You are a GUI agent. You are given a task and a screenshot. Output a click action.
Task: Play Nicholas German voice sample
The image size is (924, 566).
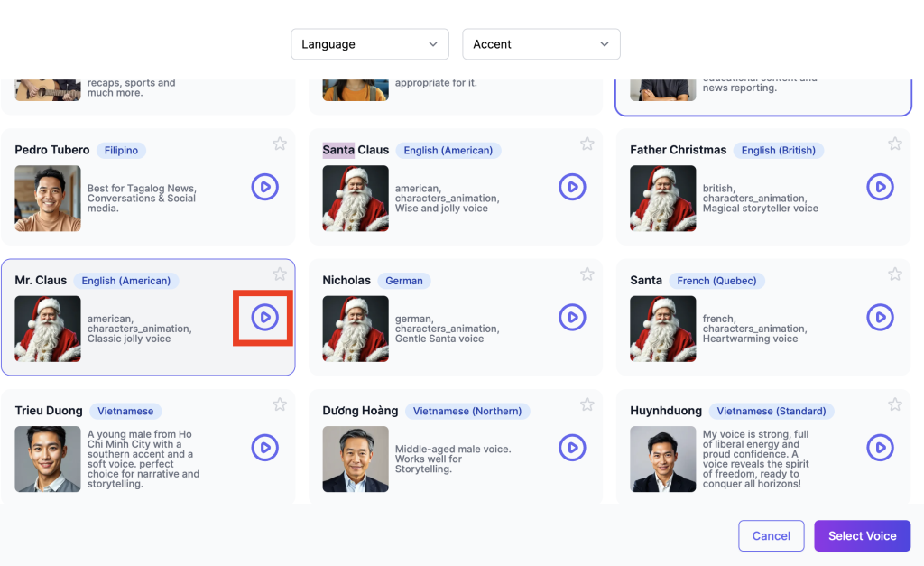pyautogui.click(x=572, y=317)
